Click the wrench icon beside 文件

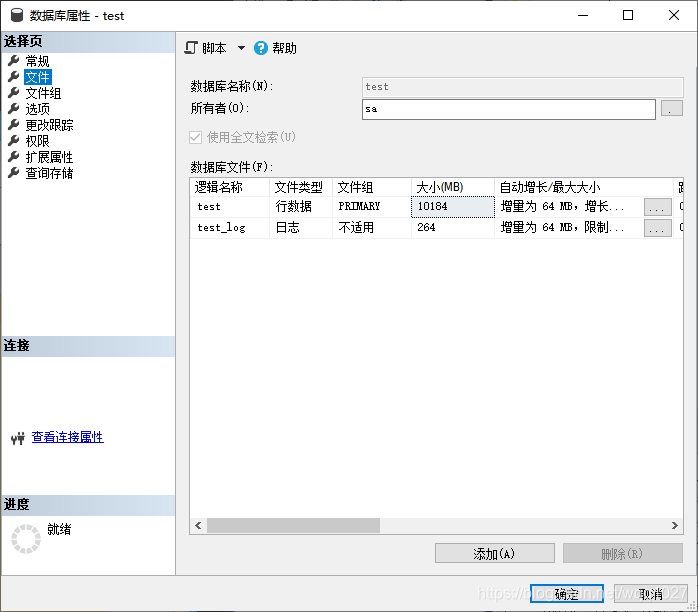[x=14, y=76]
